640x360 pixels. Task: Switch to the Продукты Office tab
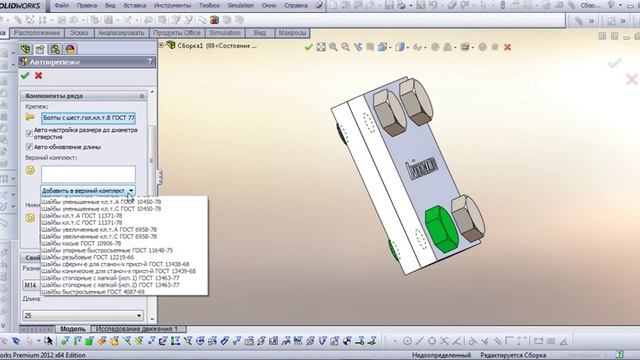coord(177,33)
